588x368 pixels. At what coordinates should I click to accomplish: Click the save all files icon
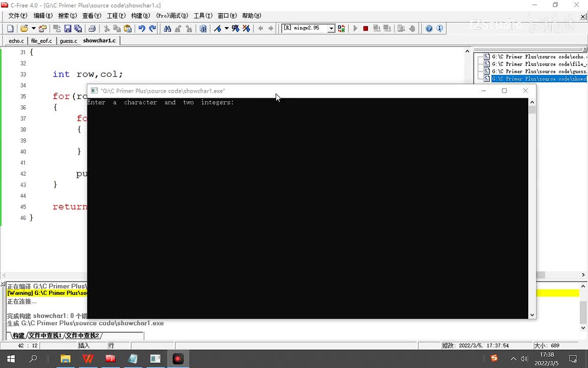point(78,28)
